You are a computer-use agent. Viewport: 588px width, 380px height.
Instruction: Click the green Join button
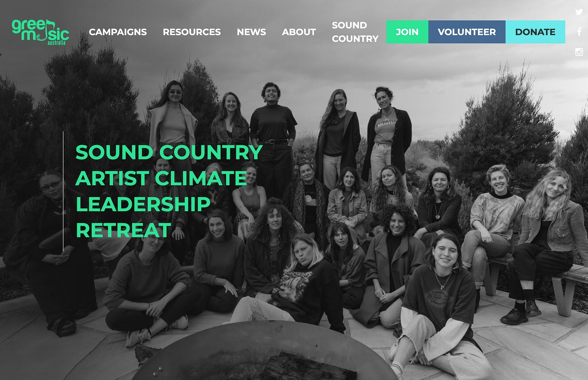[407, 32]
